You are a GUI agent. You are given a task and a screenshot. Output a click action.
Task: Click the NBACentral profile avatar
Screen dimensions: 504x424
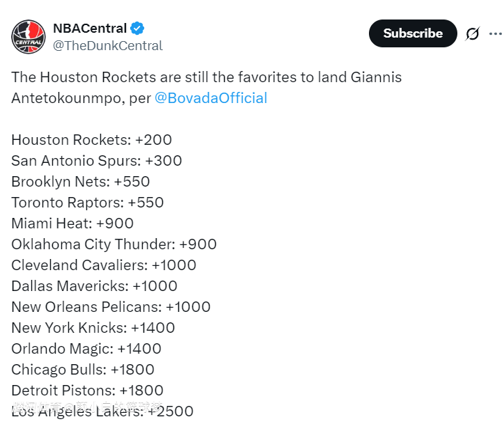pyautogui.click(x=29, y=37)
